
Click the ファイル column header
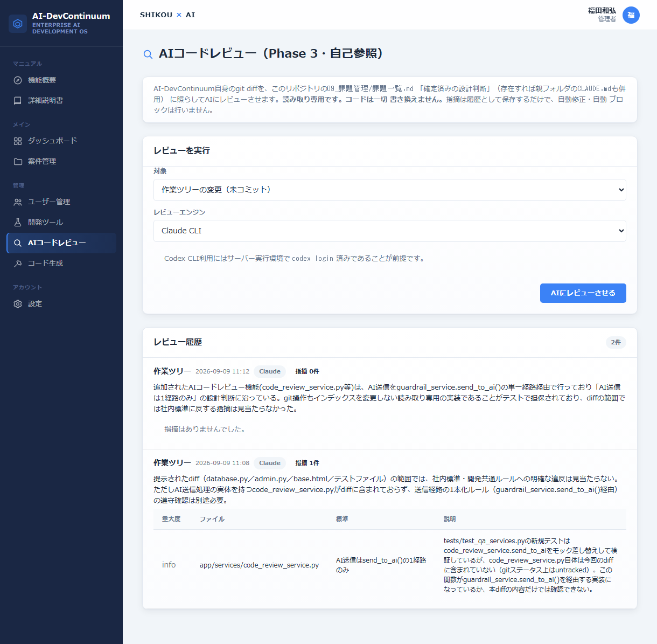point(212,519)
